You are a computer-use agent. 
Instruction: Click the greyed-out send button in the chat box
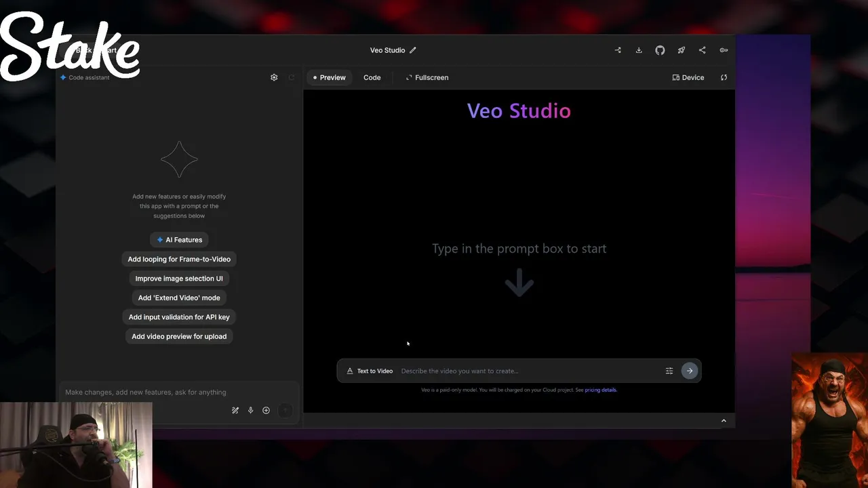pos(285,410)
